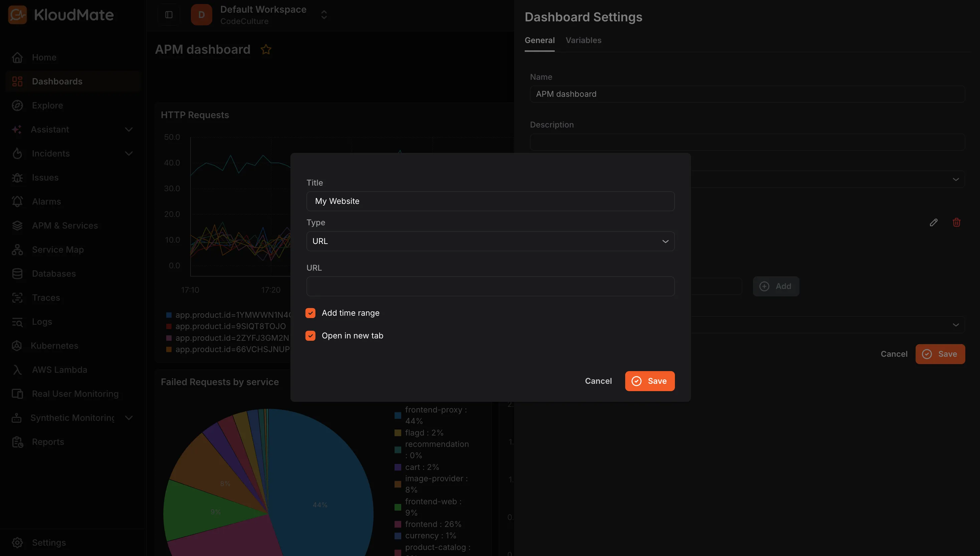This screenshot has height=556, width=980.
Task: Click the Kubernetes icon in sidebar
Action: coord(16,346)
